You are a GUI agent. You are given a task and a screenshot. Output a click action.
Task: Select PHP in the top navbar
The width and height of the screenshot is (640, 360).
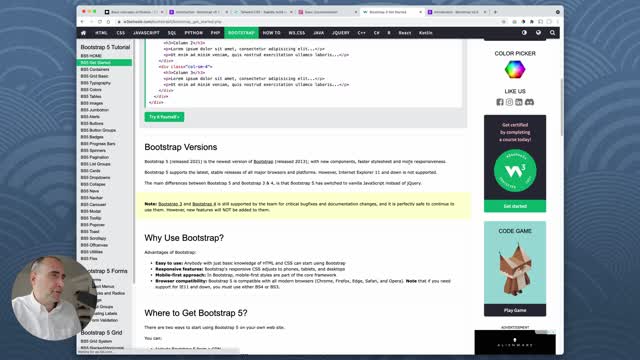(x=215, y=33)
